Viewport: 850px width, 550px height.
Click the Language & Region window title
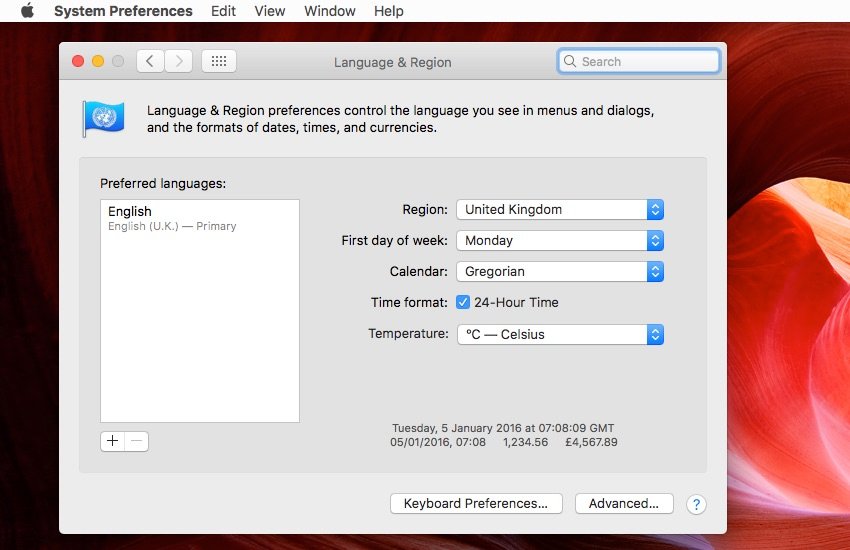(392, 62)
